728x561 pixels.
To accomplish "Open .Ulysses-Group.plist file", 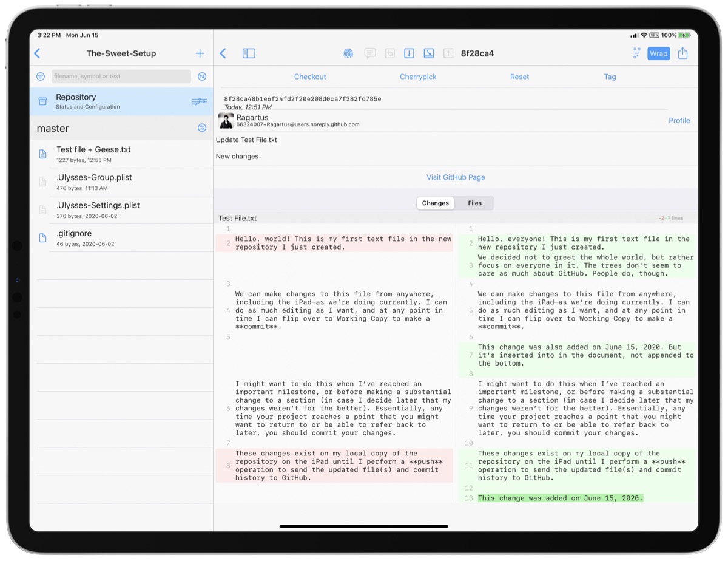I will pos(121,182).
